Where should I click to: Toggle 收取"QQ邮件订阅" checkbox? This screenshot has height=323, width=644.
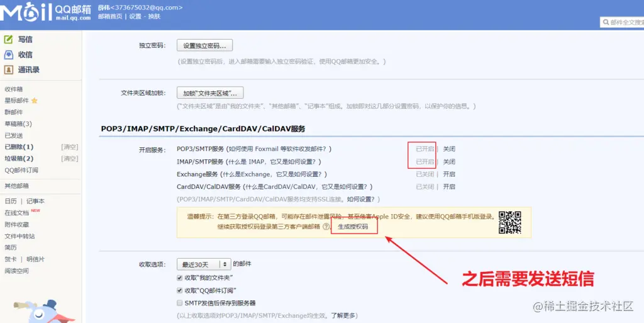pos(179,290)
